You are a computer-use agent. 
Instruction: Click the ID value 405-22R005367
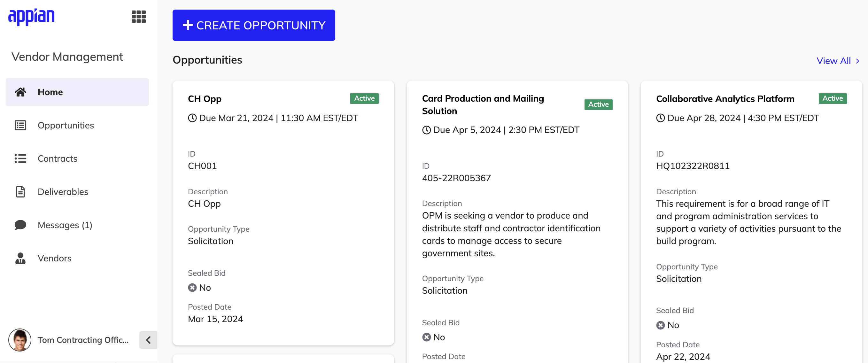coord(456,178)
